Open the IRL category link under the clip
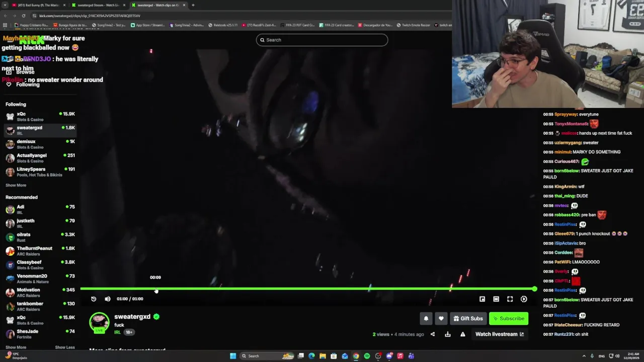 pos(117,332)
